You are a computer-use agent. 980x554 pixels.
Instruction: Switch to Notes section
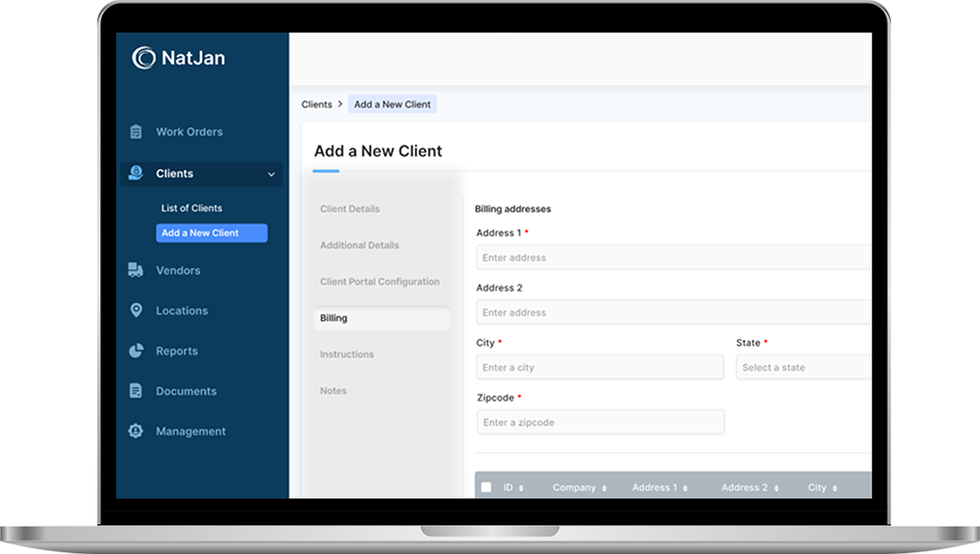[x=333, y=391]
